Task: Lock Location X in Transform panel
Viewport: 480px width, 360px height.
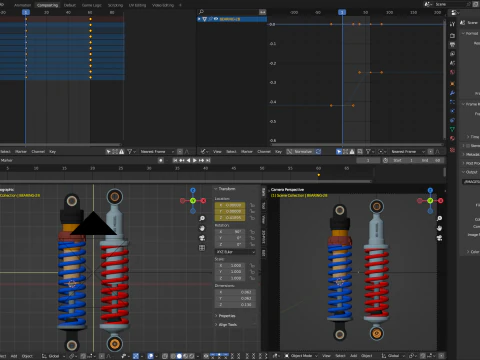Action: coord(252,205)
